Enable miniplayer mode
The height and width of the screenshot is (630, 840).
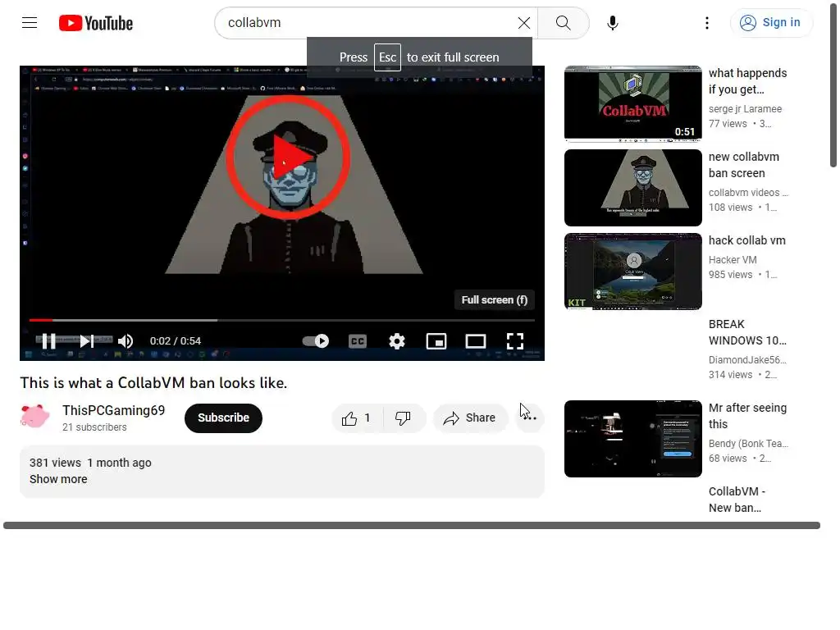(x=436, y=340)
